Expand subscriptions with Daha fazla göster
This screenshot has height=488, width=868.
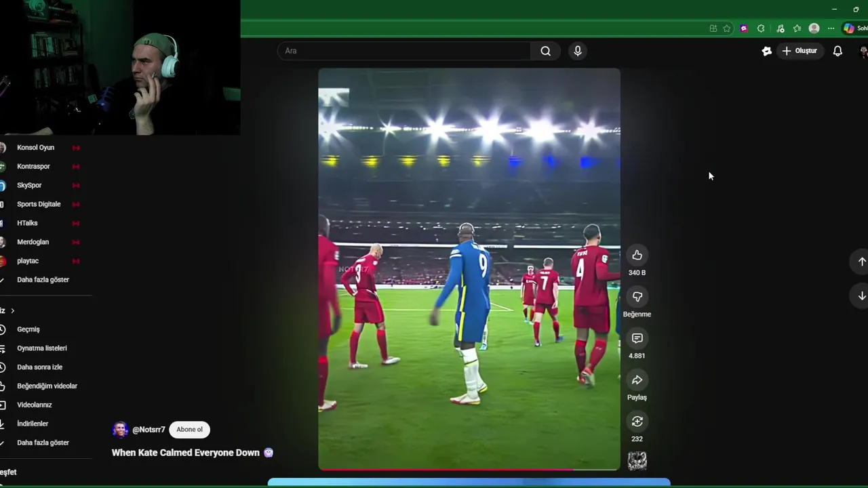[43, 280]
